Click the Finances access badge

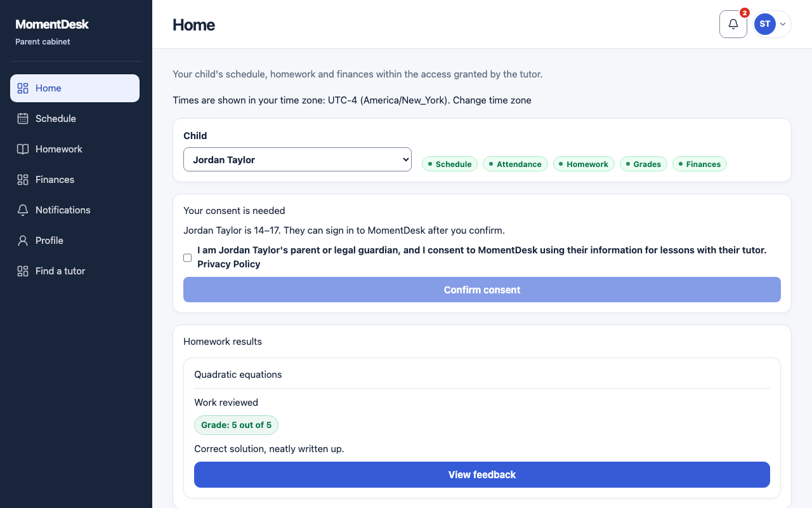(700, 164)
